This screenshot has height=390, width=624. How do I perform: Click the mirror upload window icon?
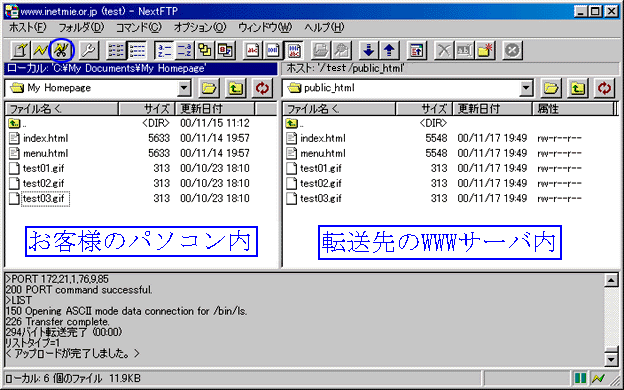[417, 51]
